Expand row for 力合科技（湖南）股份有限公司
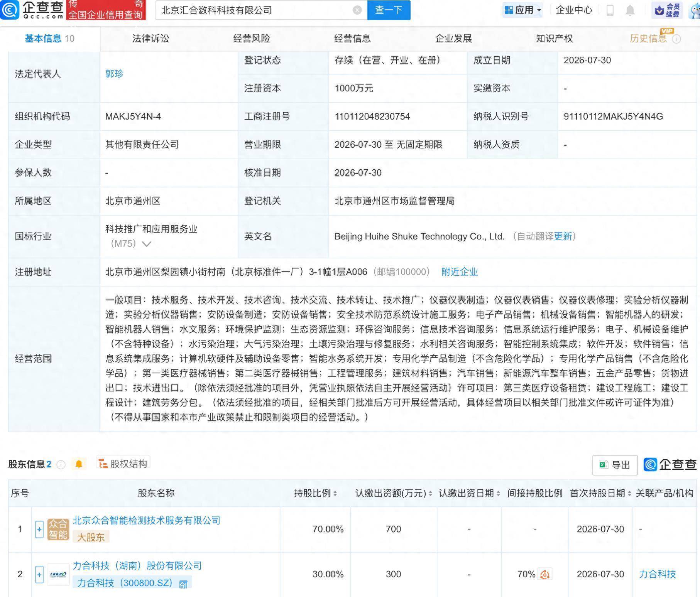 (x=39, y=575)
